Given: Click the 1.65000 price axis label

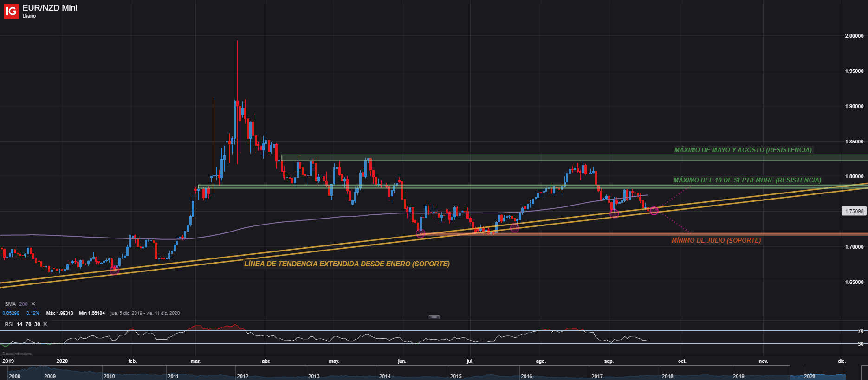Looking at the screenshot, I should (x=854, y=282).
